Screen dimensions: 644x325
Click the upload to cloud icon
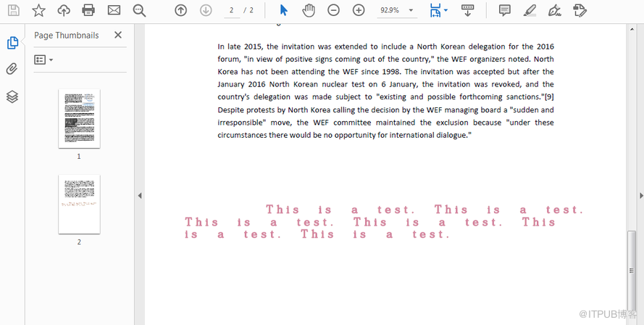(x=64, y=10)
